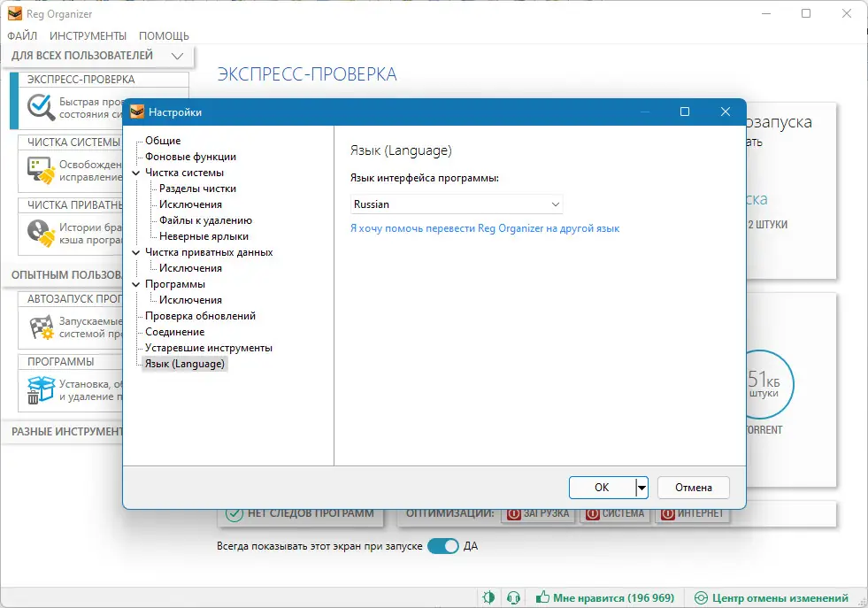
Task: Select Исключения under Чистка приватных данных
Action: coord(190,268)
